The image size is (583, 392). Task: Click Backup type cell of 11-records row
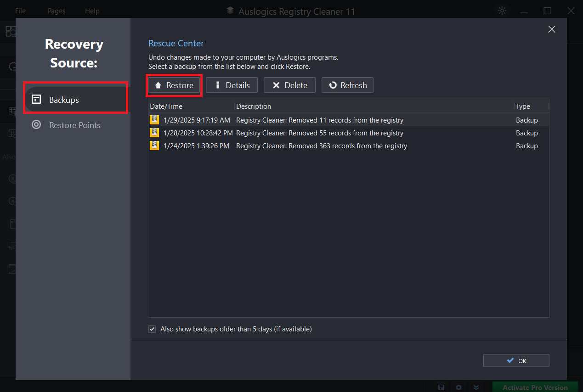pos(527,120)
